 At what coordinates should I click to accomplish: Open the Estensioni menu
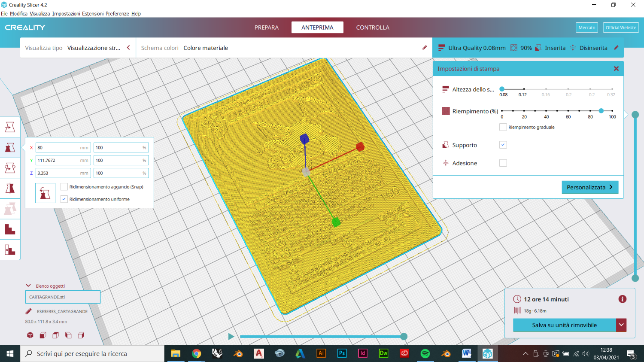pos(93,14)
